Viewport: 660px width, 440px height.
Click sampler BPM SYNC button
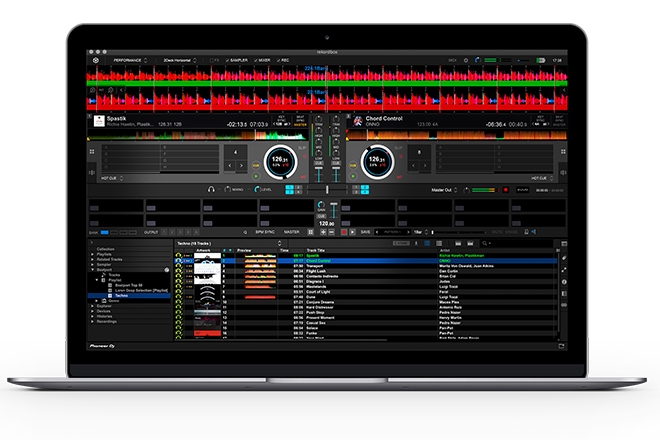(x=265, y=232)
